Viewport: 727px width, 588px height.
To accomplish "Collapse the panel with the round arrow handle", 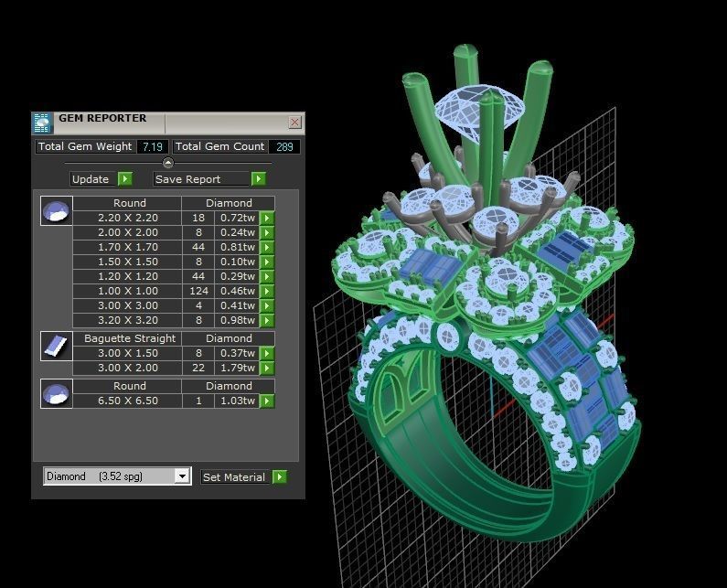I will click(168, 163).
